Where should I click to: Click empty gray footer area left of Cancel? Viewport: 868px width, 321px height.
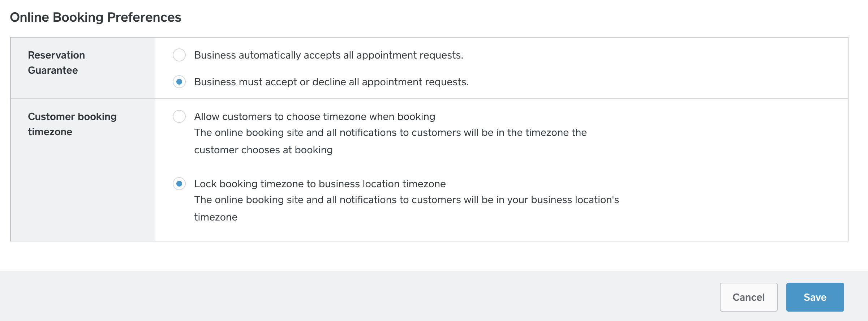pyautogui.click(x=361, y=296)
